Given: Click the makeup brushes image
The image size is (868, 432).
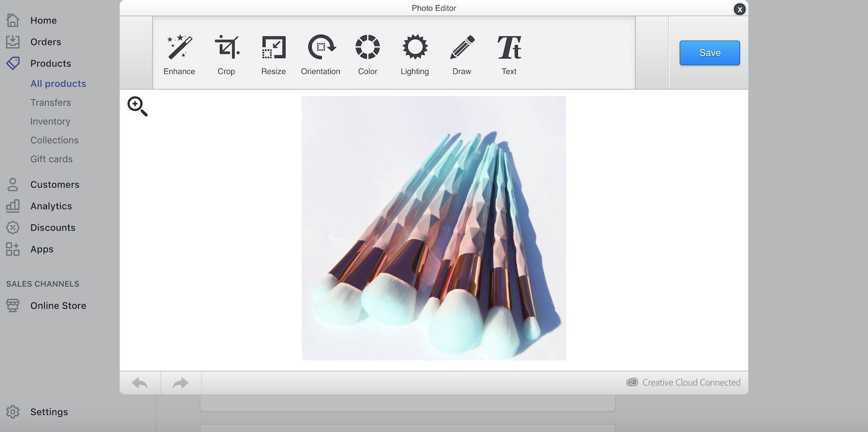Looking at the screenshot, I should [x=434, y=228].
